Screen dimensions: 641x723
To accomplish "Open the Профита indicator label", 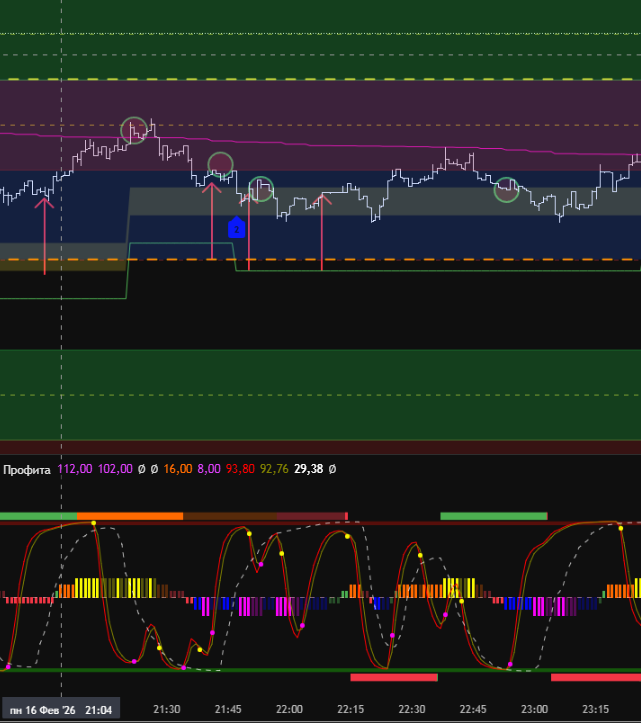I will [28, 468].
